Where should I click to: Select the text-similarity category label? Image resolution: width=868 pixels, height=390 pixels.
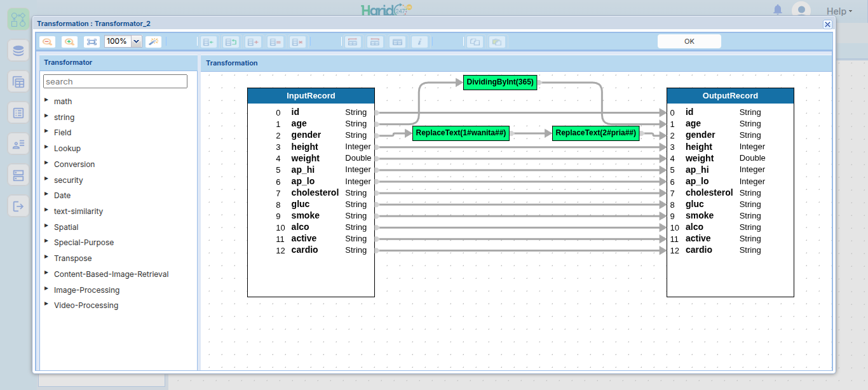tap(78, 212)
